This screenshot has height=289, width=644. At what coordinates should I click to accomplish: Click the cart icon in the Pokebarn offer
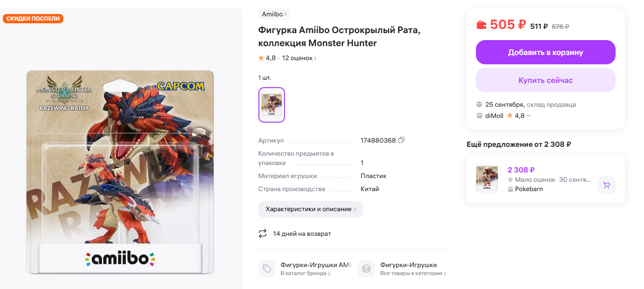[607, 185]
